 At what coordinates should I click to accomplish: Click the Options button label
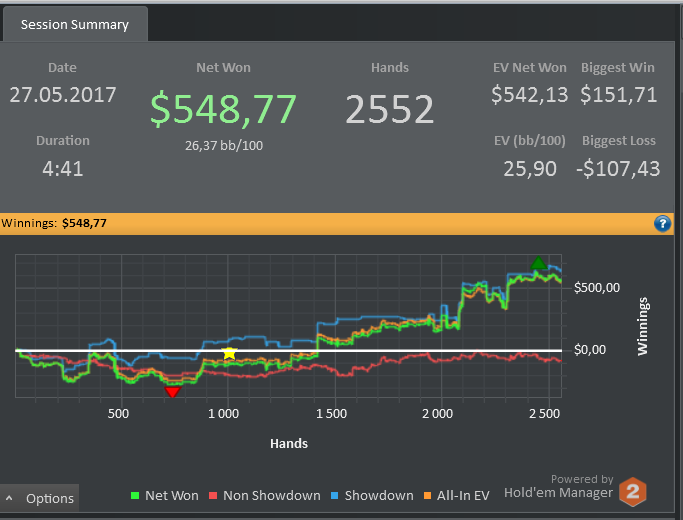tap(50, 498)
